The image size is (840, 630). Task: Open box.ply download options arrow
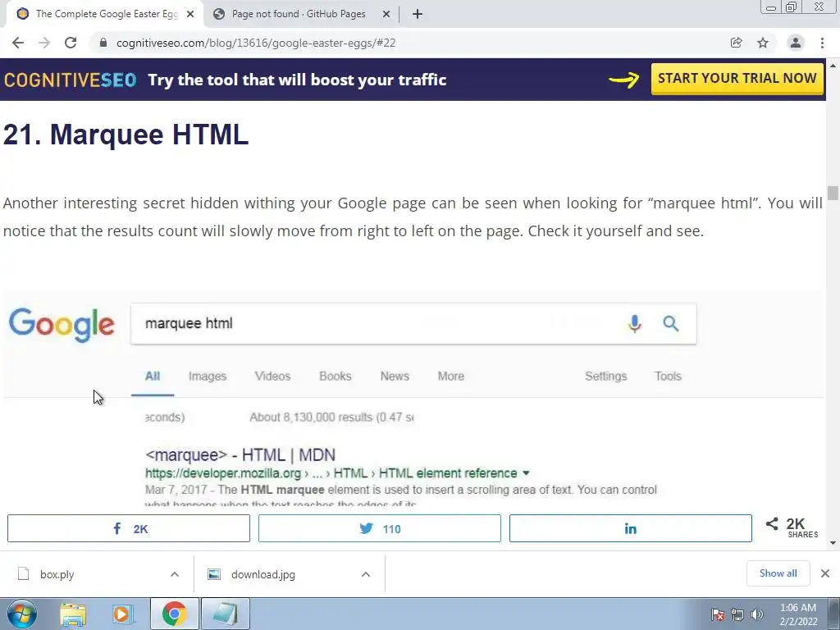[x=175, y=574]
